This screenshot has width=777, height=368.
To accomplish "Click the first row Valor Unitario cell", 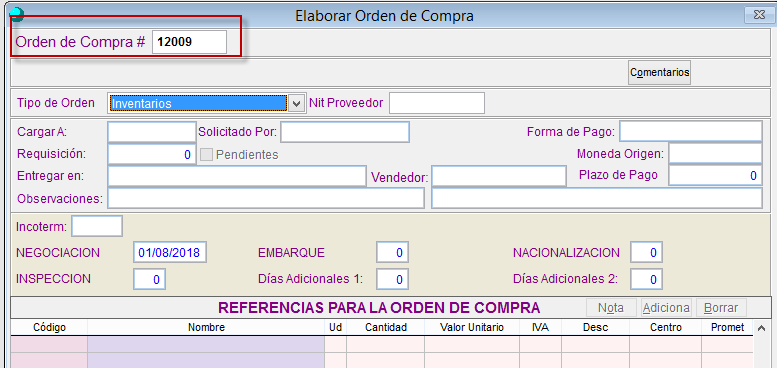I will point(472,344).
